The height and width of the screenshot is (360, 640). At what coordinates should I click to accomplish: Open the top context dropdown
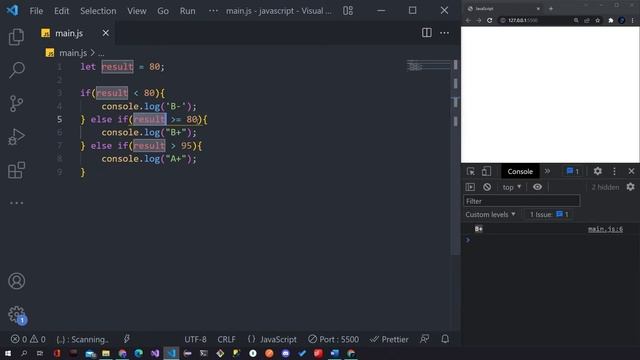(512, 187)
